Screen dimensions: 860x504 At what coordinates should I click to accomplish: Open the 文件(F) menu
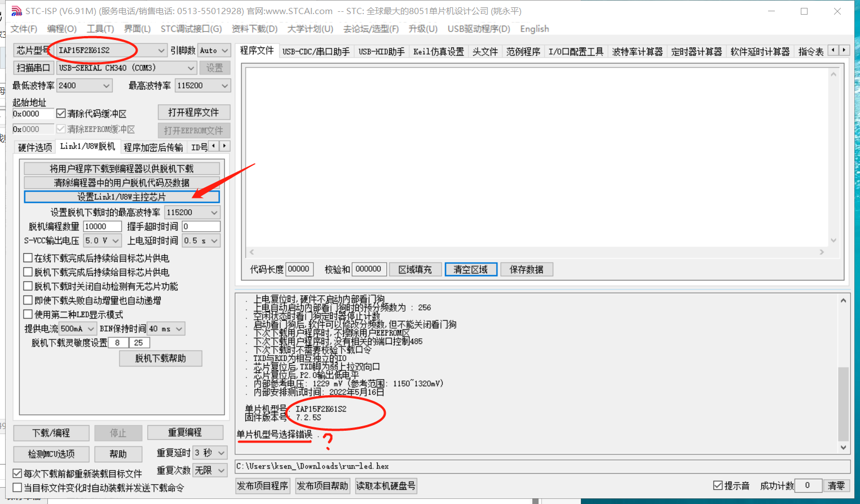[x=24, y=29]
